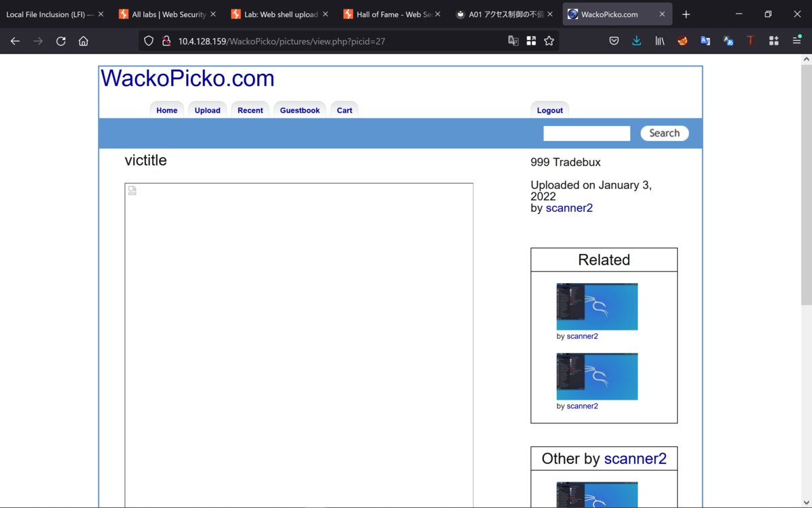Click the broken image icon in picture frame
Screen dimensions: 812x508
point(133,190)
